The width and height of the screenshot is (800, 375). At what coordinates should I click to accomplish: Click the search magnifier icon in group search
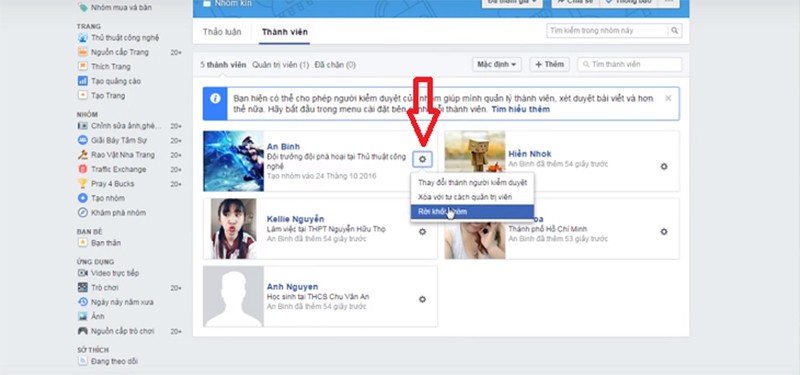pos(674,31)
